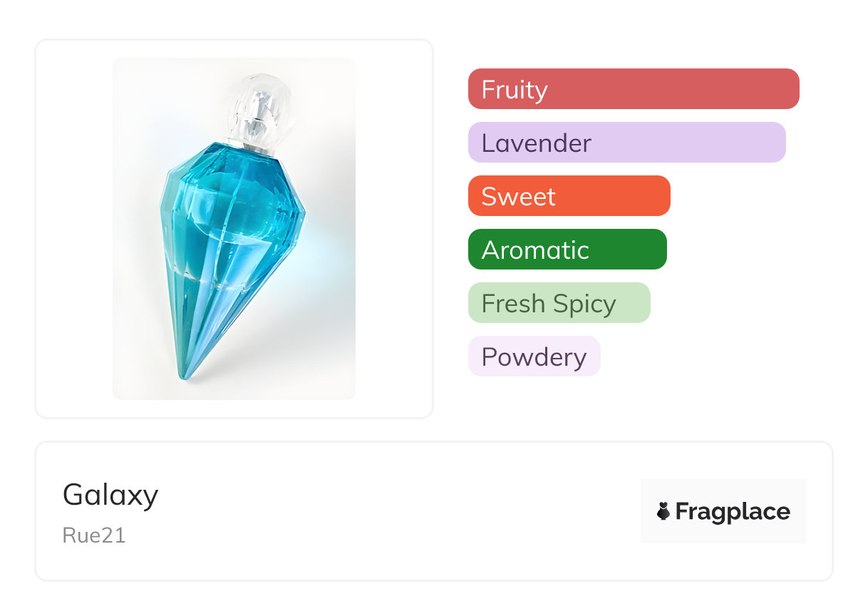The width and height of the screenshot is (868, 616).
Task: Click the Fragplace bottle logo icon
Action: pos(663,511)
